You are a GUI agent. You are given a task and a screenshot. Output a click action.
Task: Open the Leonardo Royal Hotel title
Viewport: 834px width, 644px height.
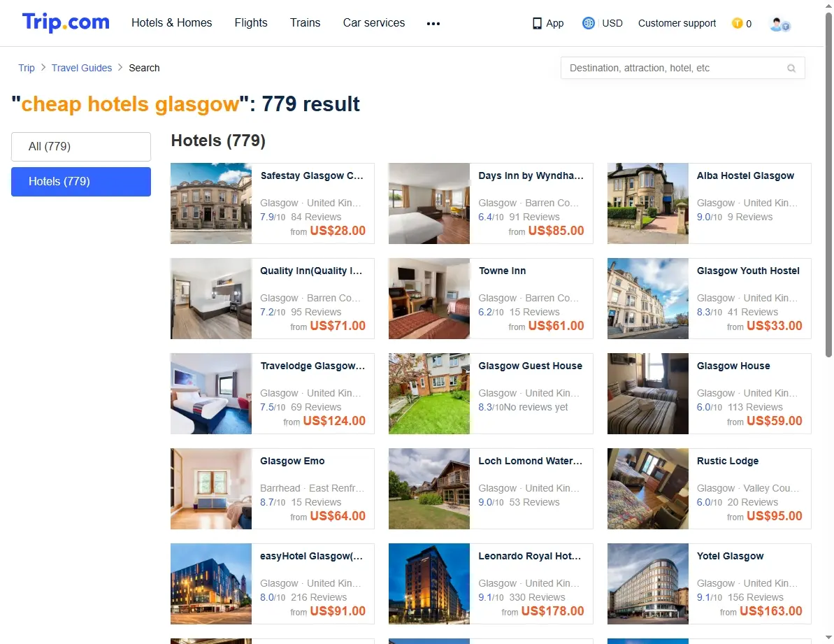click(530, 557)
